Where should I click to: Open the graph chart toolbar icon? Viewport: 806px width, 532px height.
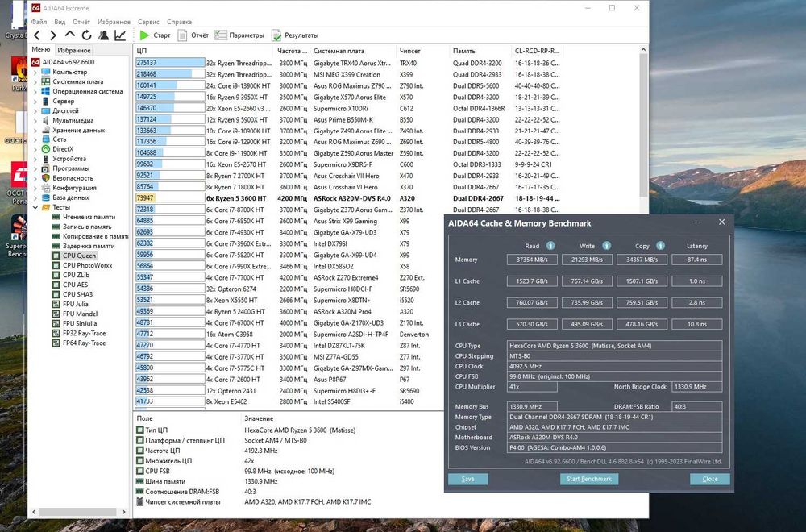[x=120, y=35]
